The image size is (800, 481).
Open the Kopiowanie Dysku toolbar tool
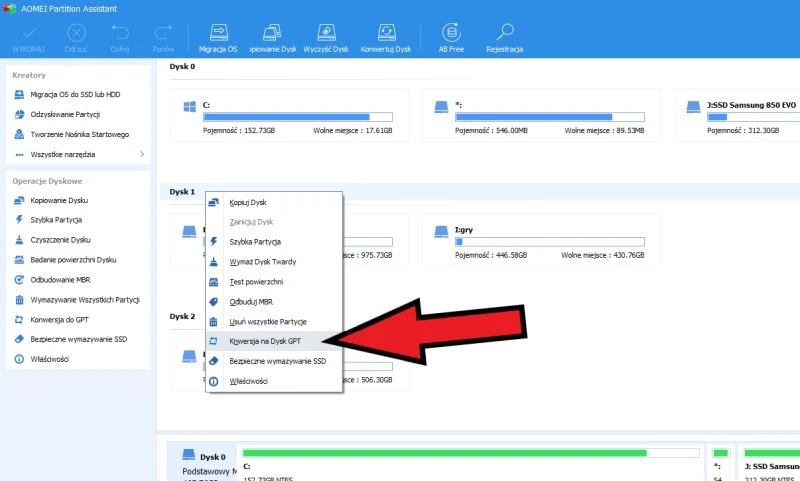point(275,34)
